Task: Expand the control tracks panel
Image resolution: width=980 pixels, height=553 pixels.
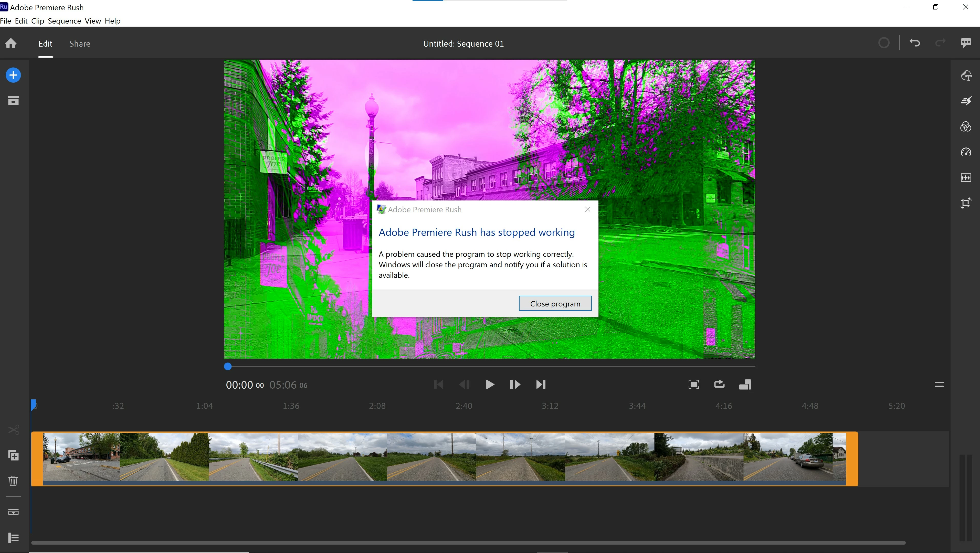Action: click(13, 537)
